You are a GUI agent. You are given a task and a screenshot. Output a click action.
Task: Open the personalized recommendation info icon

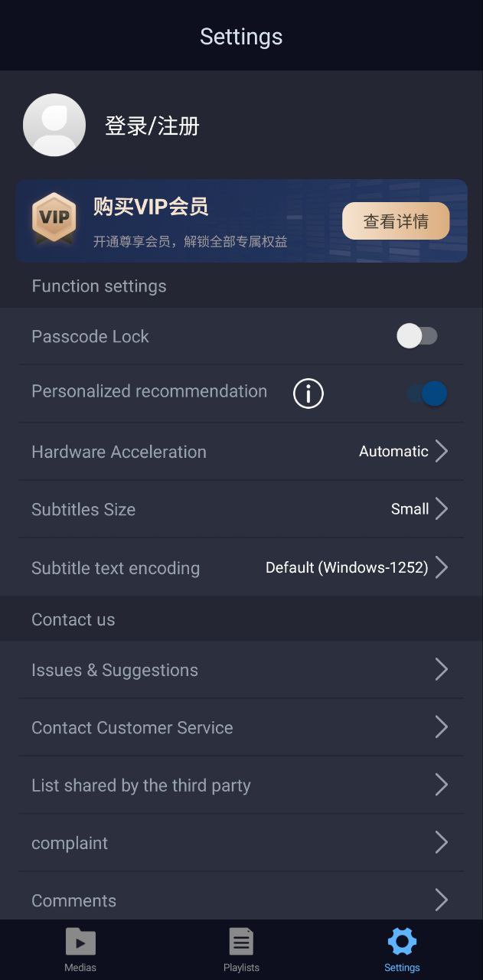[308, 394]
